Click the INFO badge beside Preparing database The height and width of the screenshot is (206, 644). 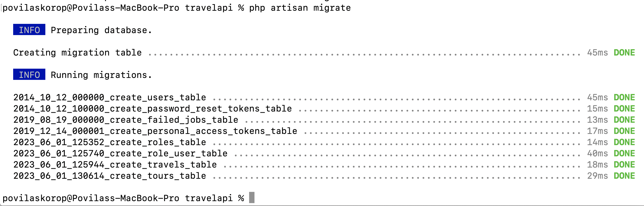click(x=29, y=30)
